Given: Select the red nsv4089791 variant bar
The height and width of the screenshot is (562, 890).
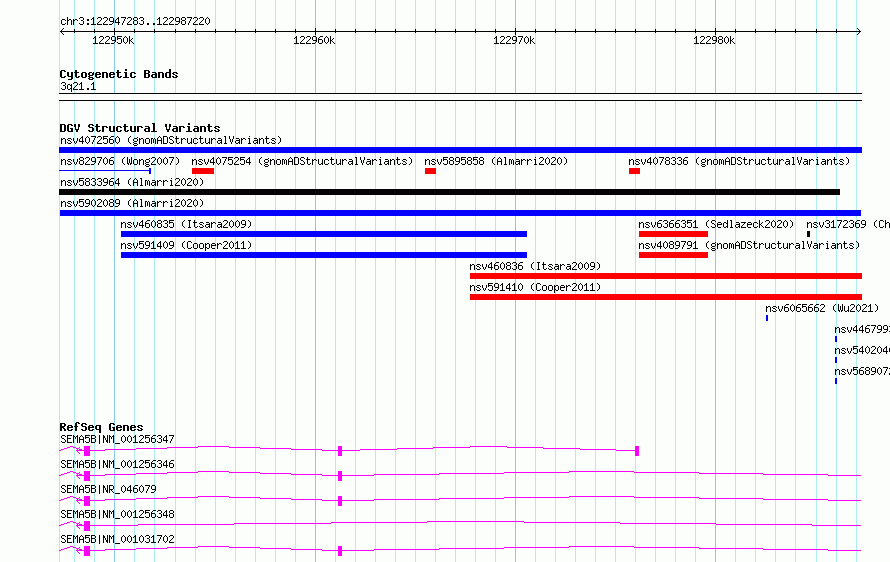Looking at the screenshot, I should pos(673,255).
